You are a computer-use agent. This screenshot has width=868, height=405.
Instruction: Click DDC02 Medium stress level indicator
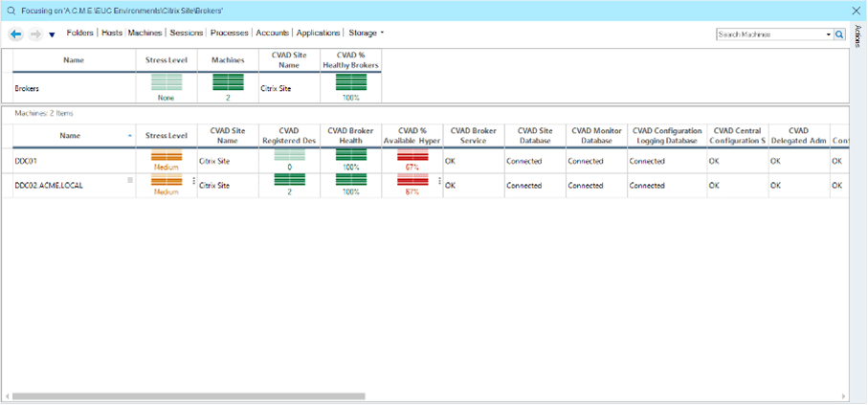tap(167, 185)
